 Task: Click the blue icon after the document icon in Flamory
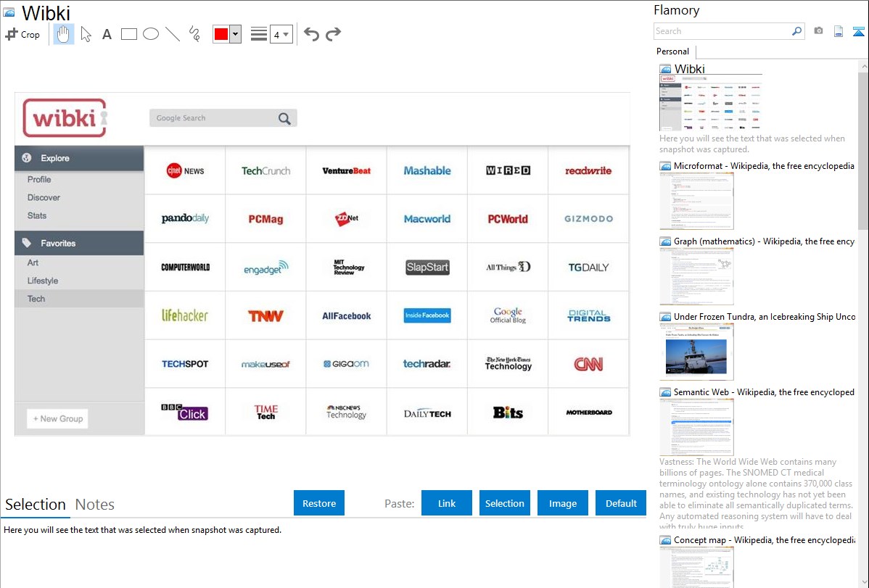point(858,32)
